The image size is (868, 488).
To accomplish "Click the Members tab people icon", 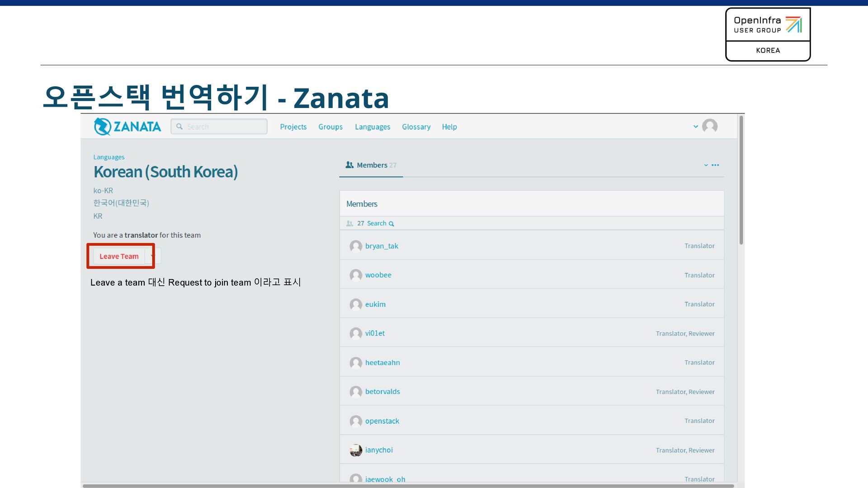I will click(x=349, y=165).
